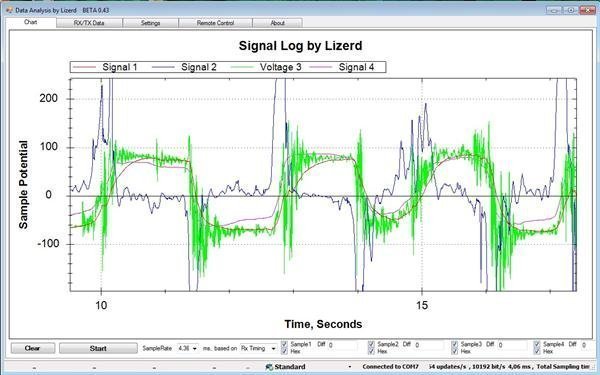Click the Signal 1 legend line swatch
The image size is (600, 375).
click(x=85, y=67)
